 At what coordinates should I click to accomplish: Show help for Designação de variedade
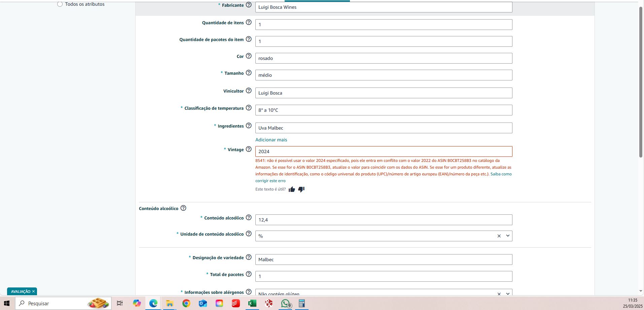[249, 257]
